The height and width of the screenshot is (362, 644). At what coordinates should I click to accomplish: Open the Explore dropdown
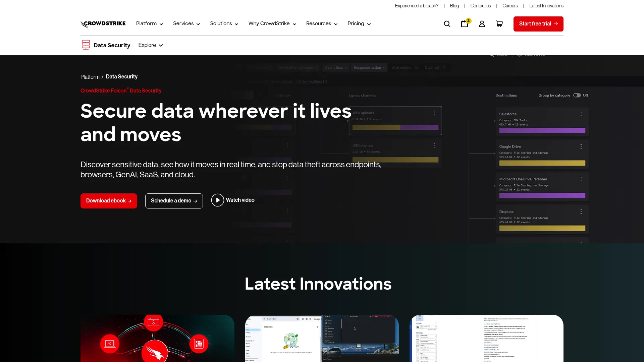pos(151,45)
